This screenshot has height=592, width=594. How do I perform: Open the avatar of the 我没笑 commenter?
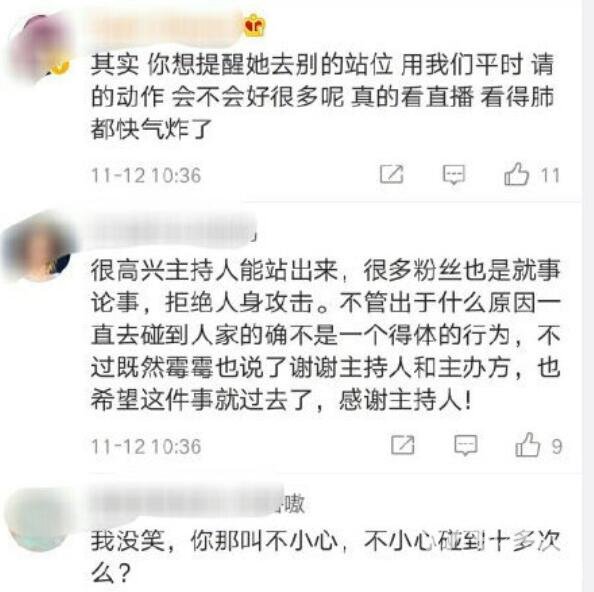coord(38,519)
